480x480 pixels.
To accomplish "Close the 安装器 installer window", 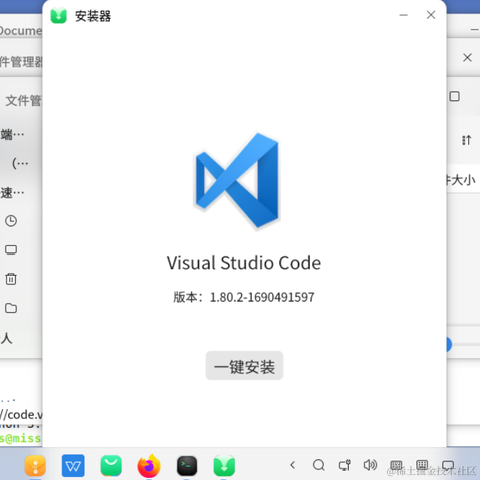I will (x=431, y=15).
